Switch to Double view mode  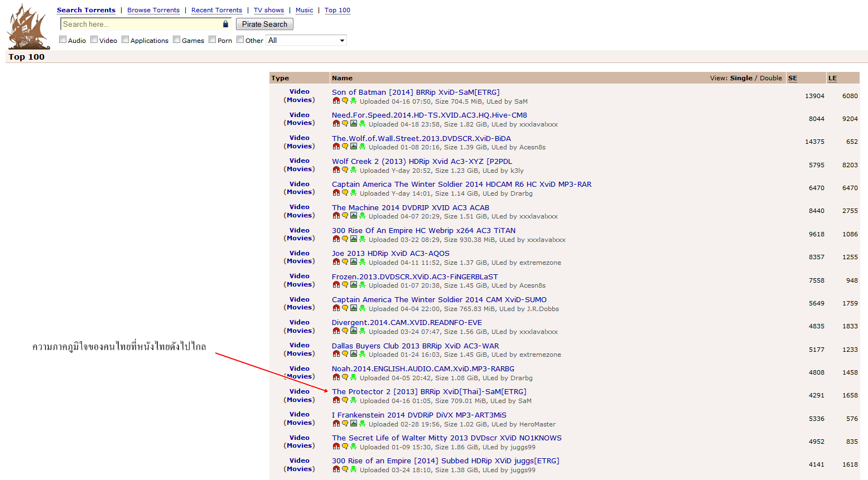click(x=771, y=78)
